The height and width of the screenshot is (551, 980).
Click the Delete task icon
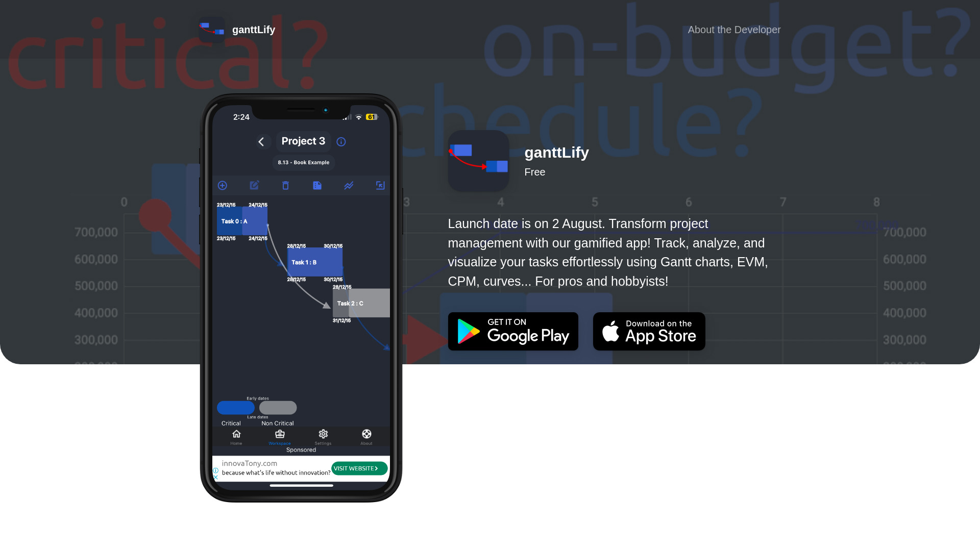click(x=286, y=186)
